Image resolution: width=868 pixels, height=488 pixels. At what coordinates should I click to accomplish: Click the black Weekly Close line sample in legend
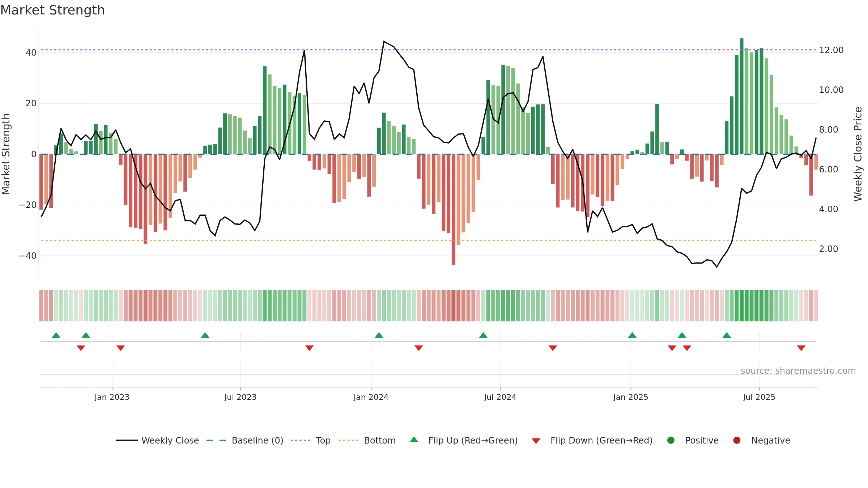127,440
